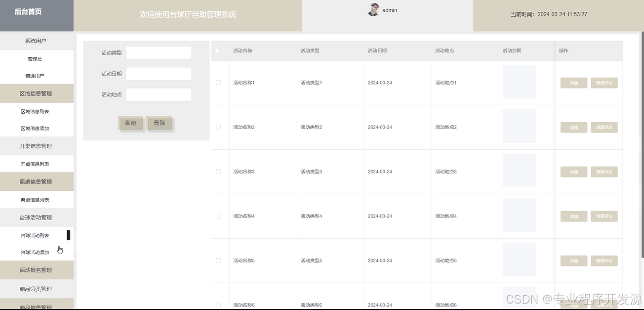
Task: Open cover thumbnail of 活动名称1
Action: (x=519, y=82)
